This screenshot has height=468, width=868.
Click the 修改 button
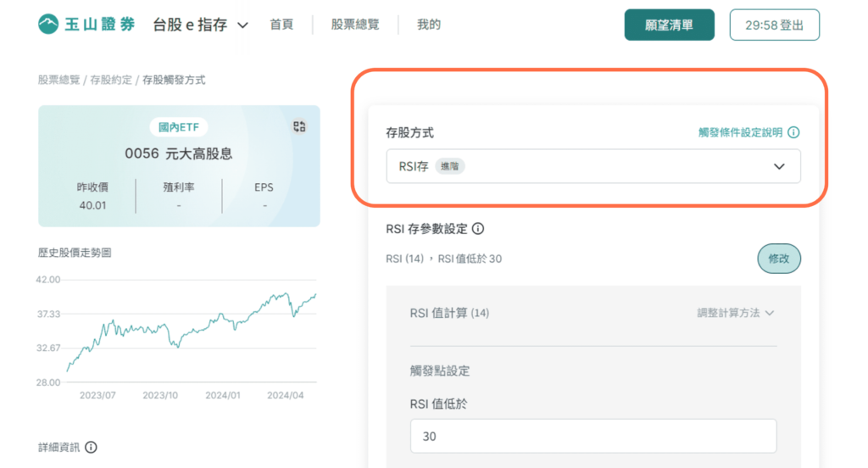[779, 259]
